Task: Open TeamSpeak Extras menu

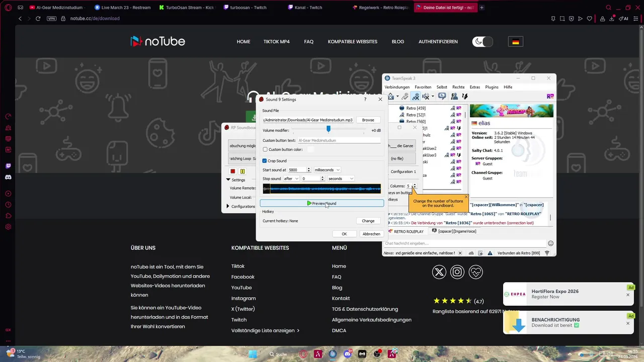Action: 474,87
